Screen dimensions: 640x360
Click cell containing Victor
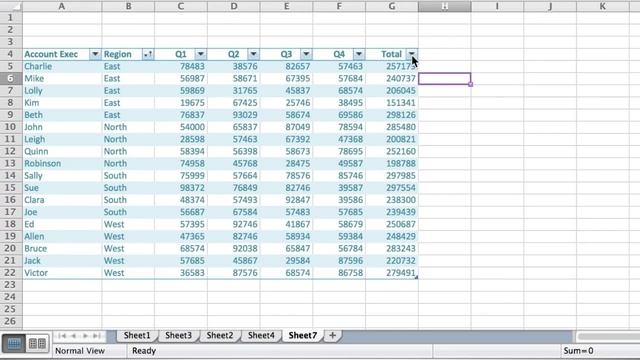click(x=62, y=273)
